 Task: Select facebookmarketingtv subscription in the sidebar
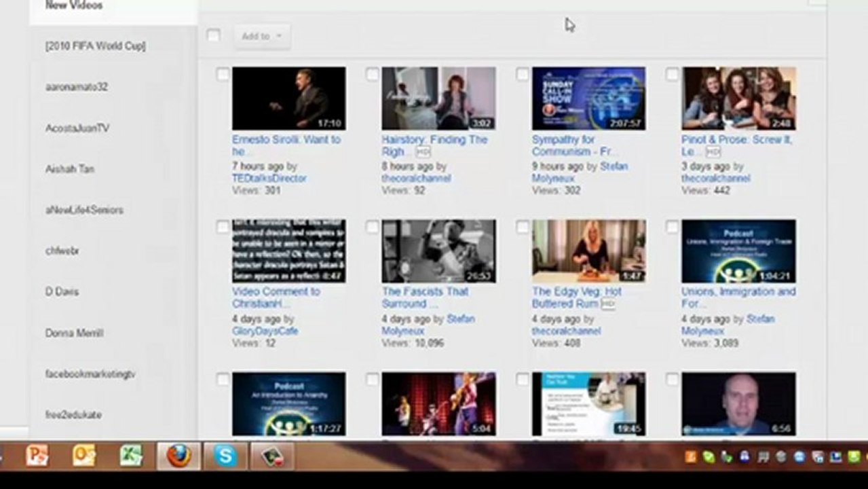click(90, 374)
